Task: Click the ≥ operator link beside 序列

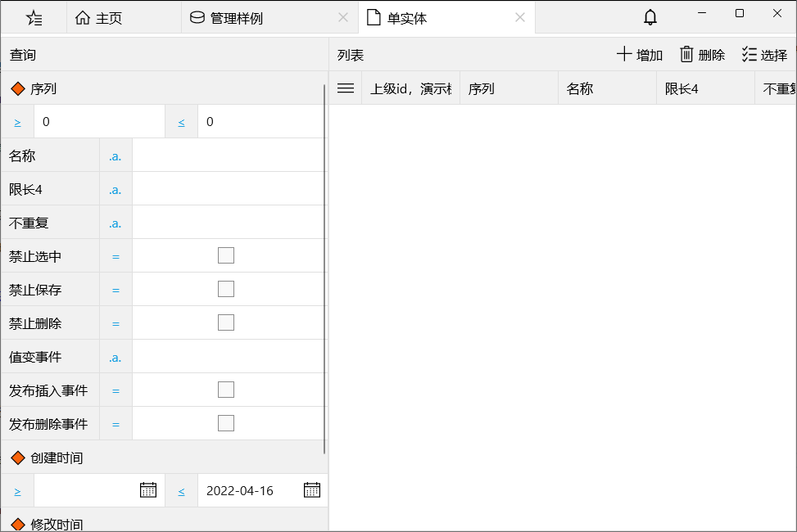Action: (17, 121)
